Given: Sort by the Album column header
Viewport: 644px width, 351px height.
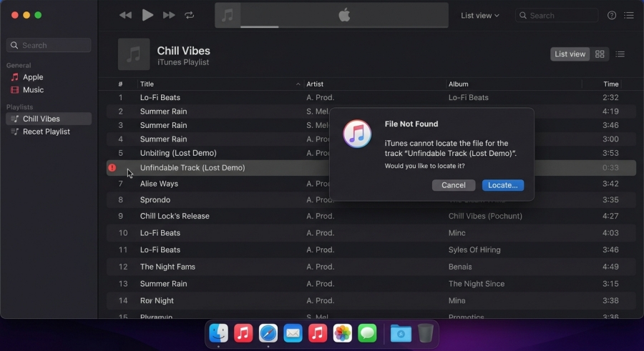Looking at the screenshot, I should (x=459, y=84).
